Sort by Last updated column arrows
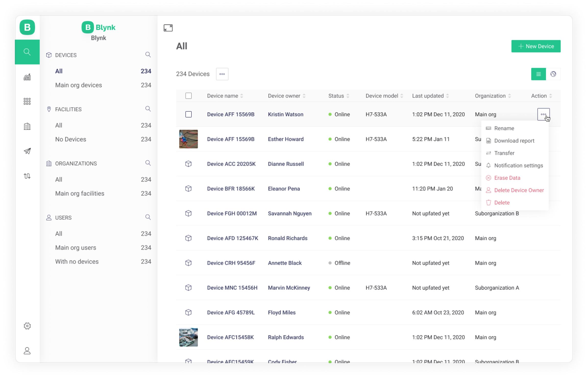This screenshot has height=378, width=588. click(x=447, y=96)
